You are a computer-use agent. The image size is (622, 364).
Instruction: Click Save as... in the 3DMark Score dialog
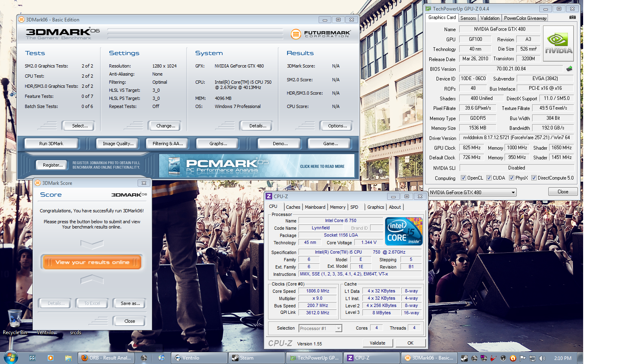click(x=130, y=303)
